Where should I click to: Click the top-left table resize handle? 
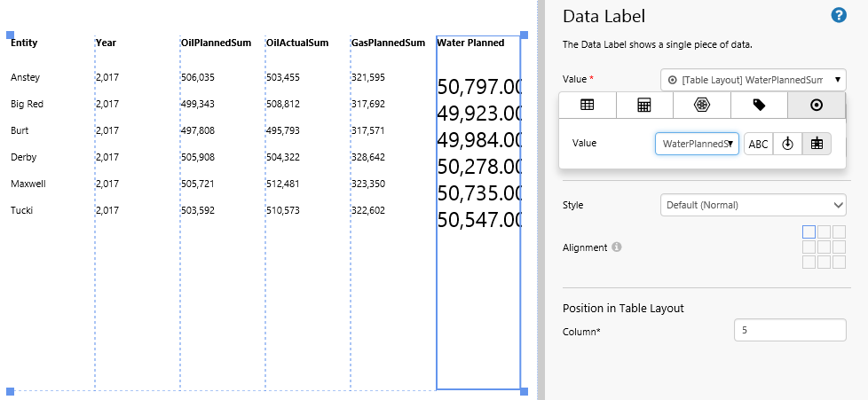click(11, 35)
